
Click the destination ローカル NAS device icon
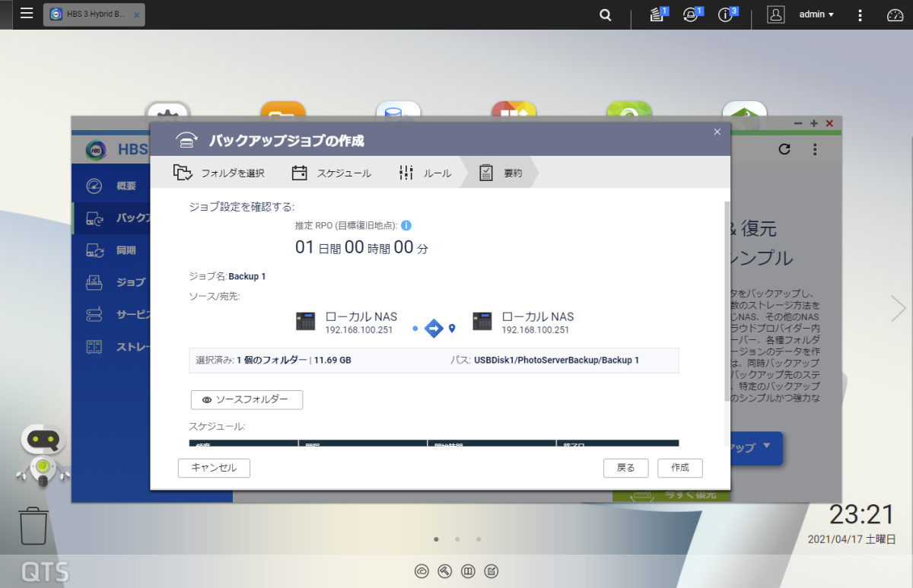click(x=482, y=322)
